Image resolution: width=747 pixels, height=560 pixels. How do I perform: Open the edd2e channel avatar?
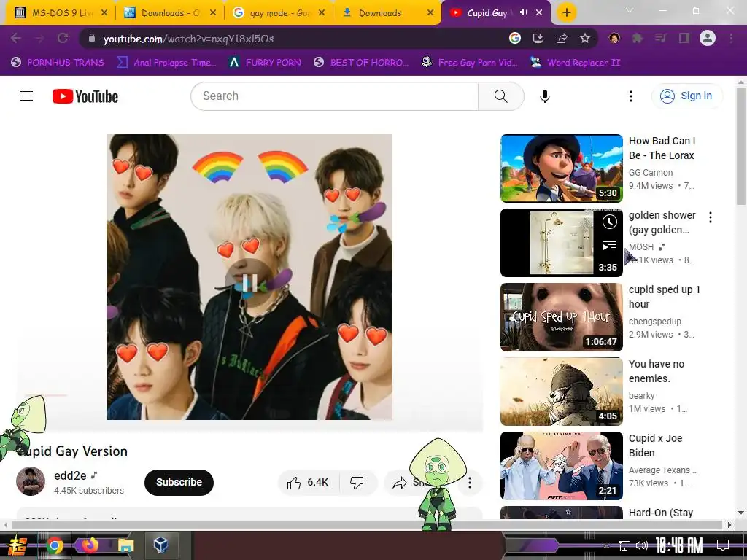pos(31,481)
